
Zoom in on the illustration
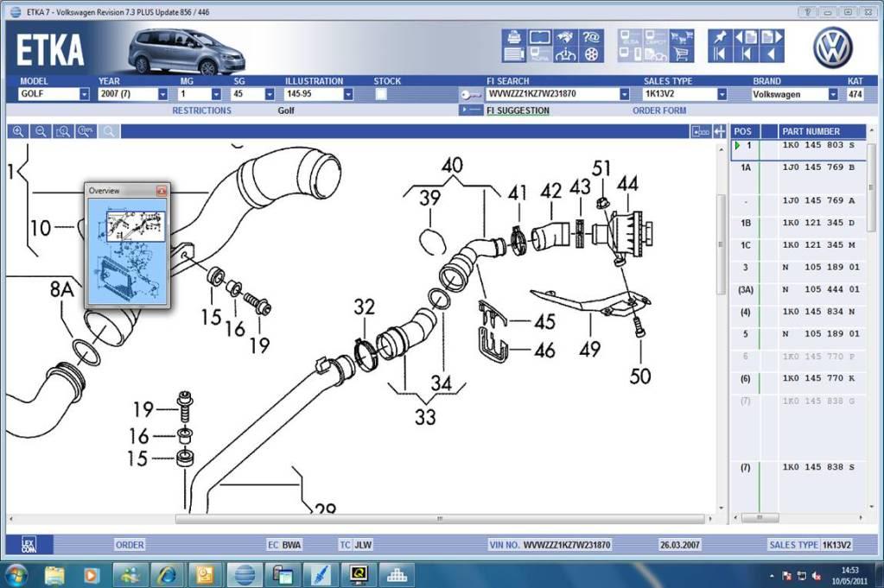pos(18,131)
